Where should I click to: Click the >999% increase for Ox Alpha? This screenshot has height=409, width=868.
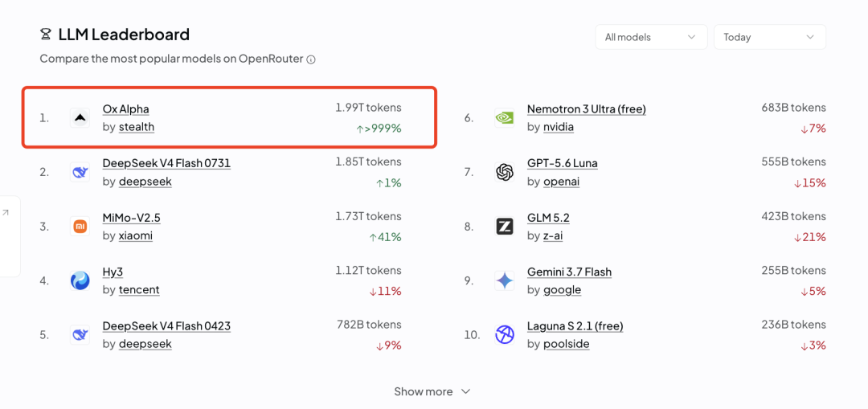(379, 129)
